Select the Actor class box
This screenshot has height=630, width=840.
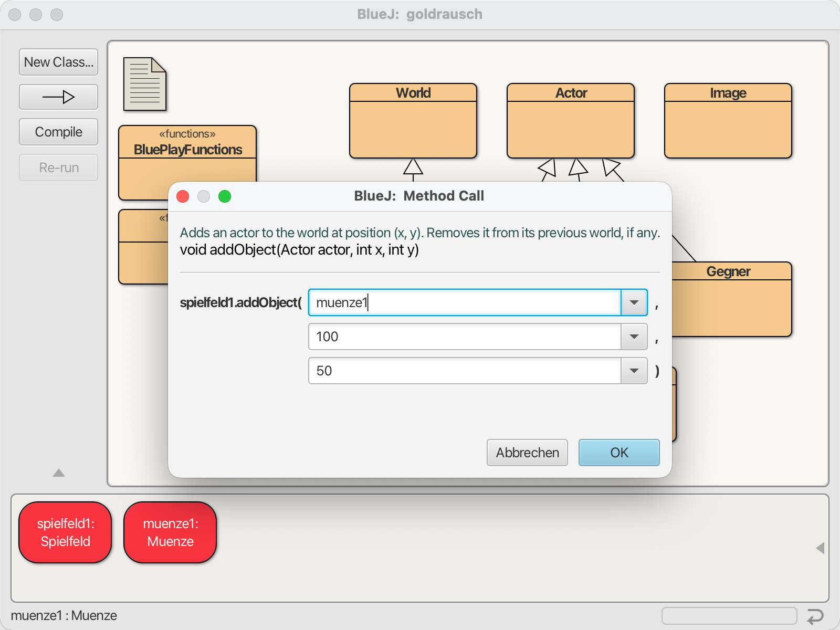pos(571,121)
